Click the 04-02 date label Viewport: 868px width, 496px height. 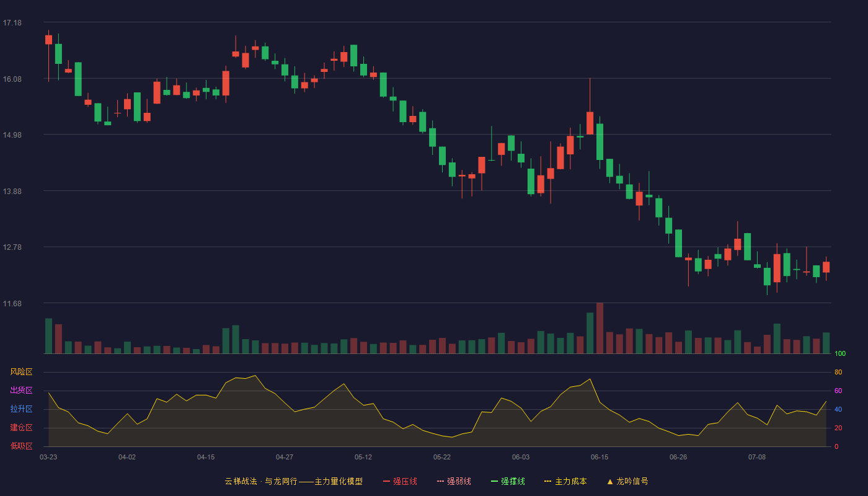click(127, 457)
